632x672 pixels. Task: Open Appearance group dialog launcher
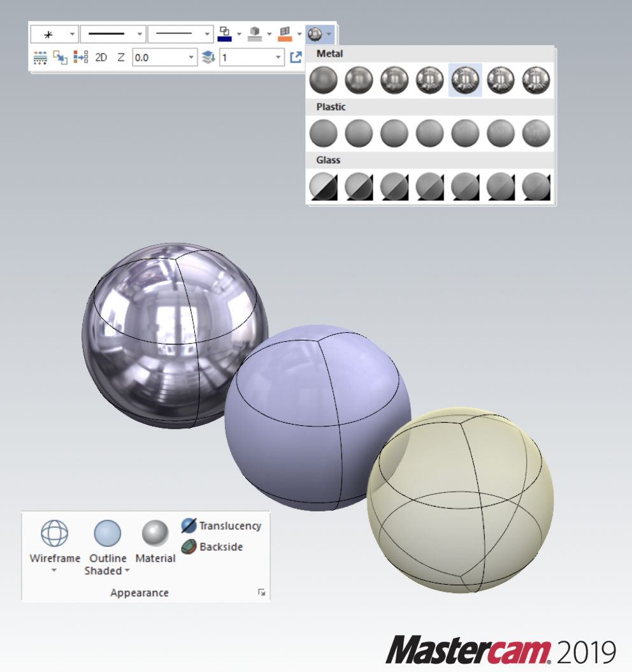(261, 593)
